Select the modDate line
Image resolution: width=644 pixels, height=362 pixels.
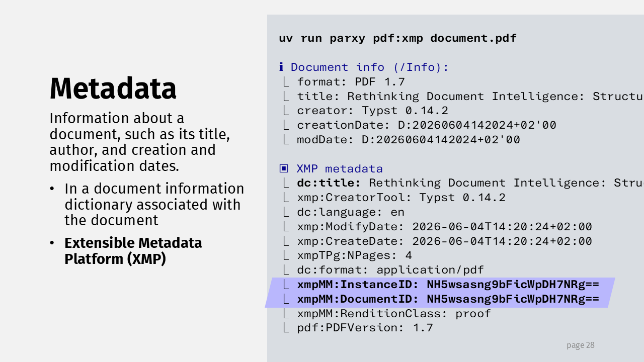pos(401,140)
